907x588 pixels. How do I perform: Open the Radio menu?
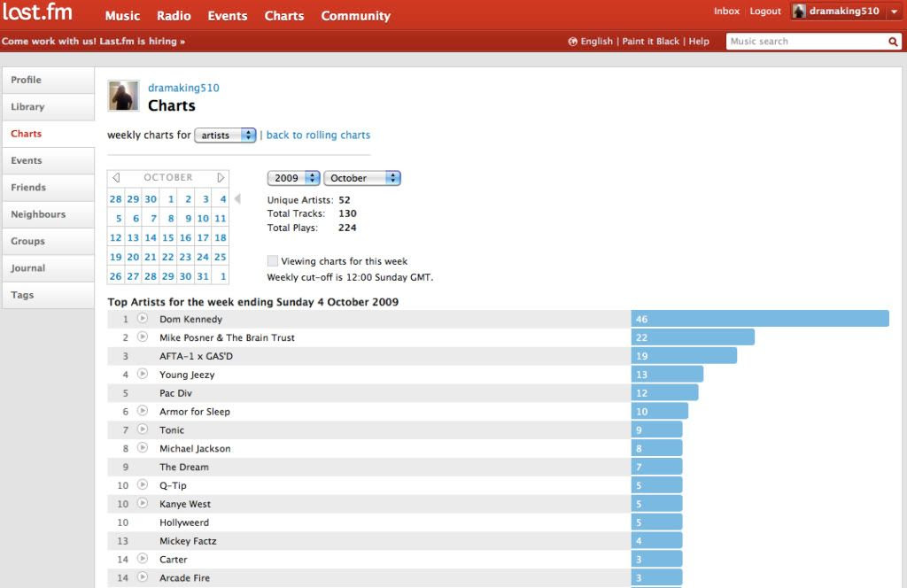coord(174,16)
